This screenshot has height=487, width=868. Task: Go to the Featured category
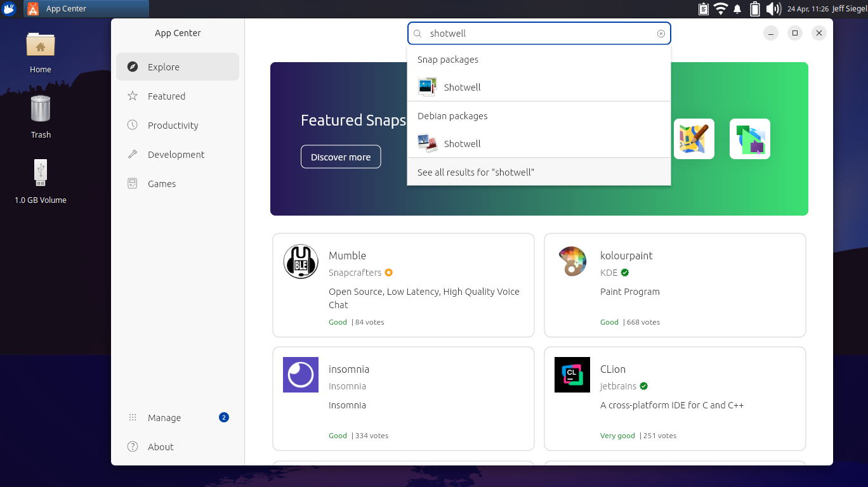coord(178,96)
